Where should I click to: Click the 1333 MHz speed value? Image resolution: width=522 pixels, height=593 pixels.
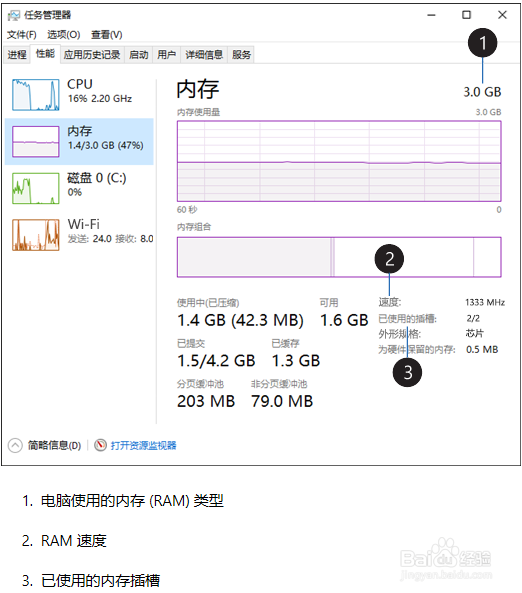coord(485,303)
